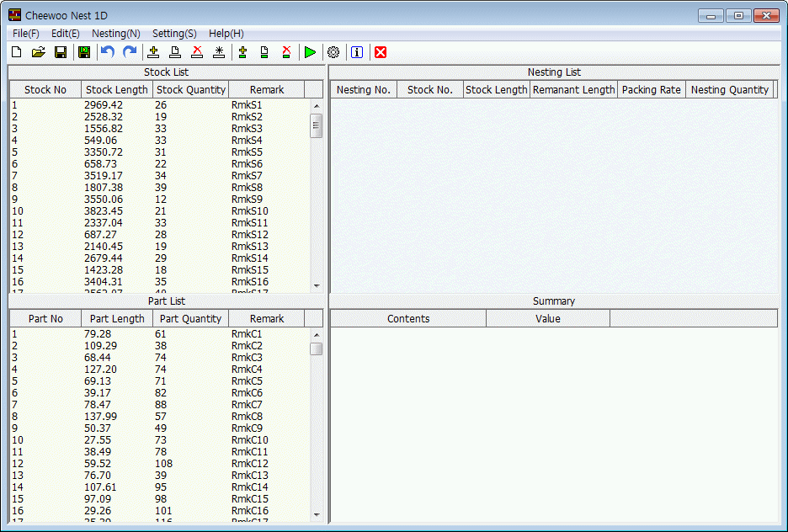Image resolution: width=788 pixels, height=532 pixels.
Task: Click Stock List scrollbar down arrow
Action: (x=317, y=285)
